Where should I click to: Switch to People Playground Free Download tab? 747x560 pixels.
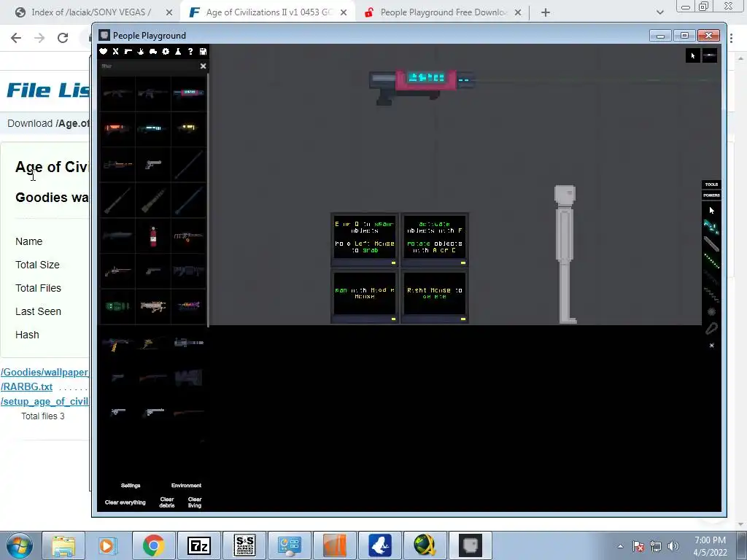point(443,12)
